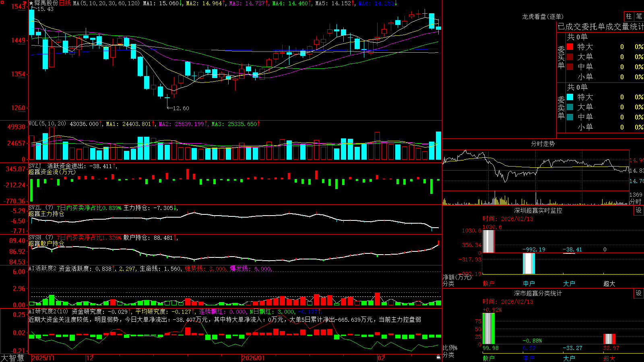Click the red question mark help icon
Image resolution: width=644 pixels, height=362 pixels.
coord(25,3)
